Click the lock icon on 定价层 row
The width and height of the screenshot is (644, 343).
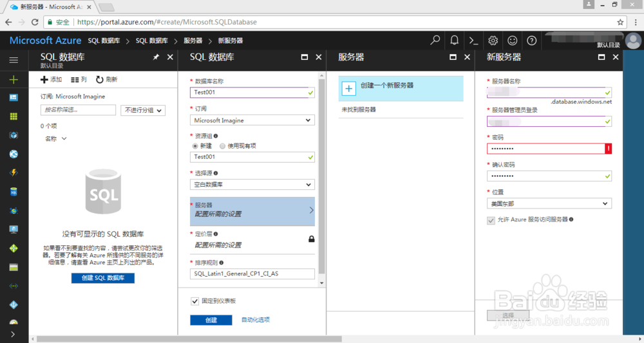(311, 239)
